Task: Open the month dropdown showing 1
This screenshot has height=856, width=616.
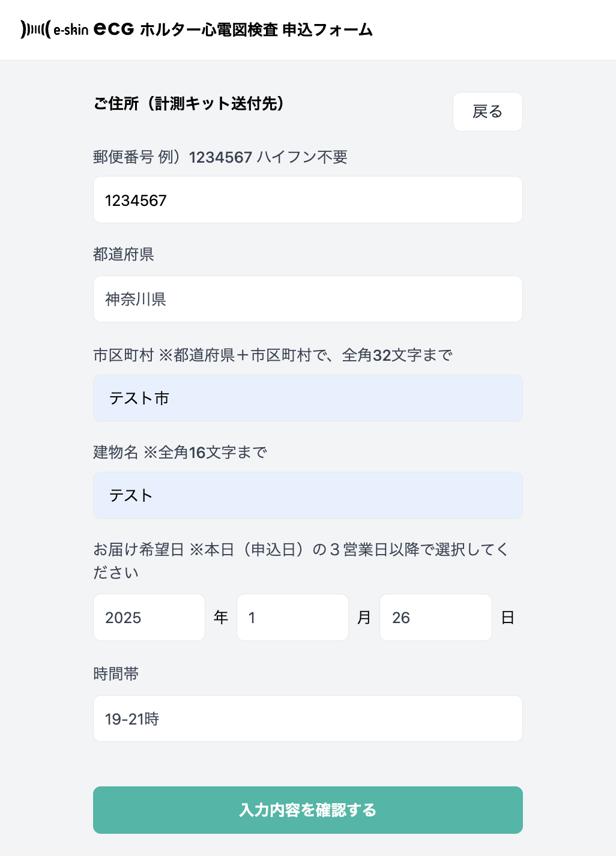Action: pos(292,617)
